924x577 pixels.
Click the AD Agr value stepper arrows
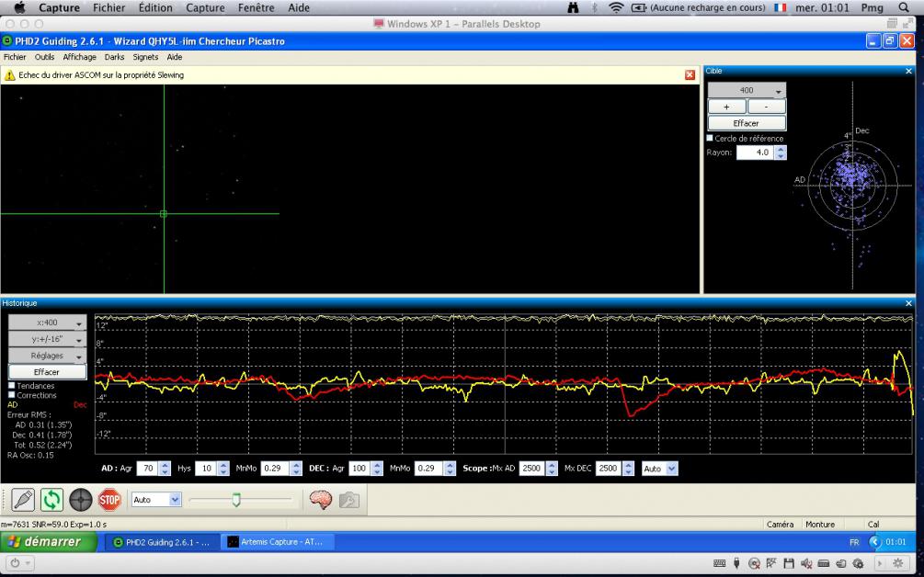pyautogui.click(x=165, y=468)
